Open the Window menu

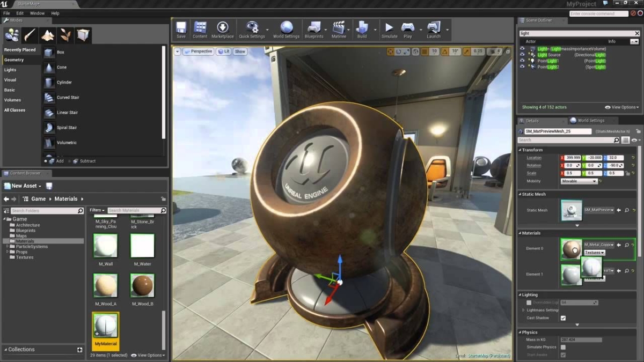(37, 13)
